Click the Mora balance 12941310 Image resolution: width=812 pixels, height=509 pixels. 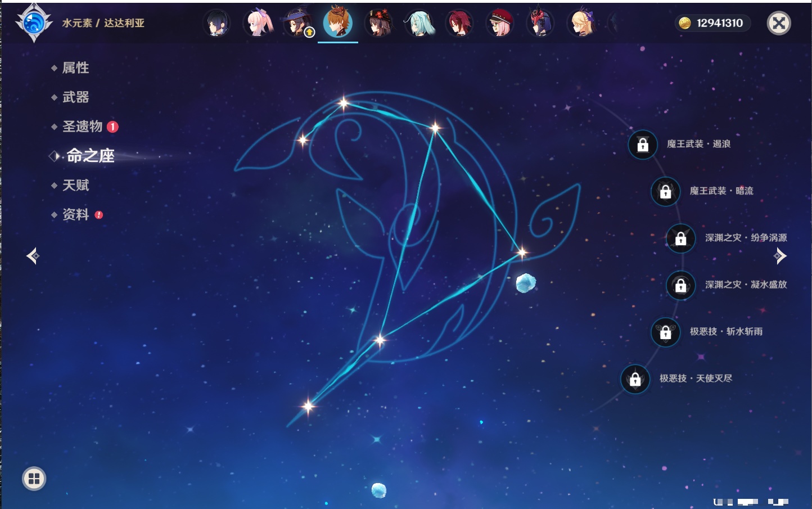(x=720, y=23)
